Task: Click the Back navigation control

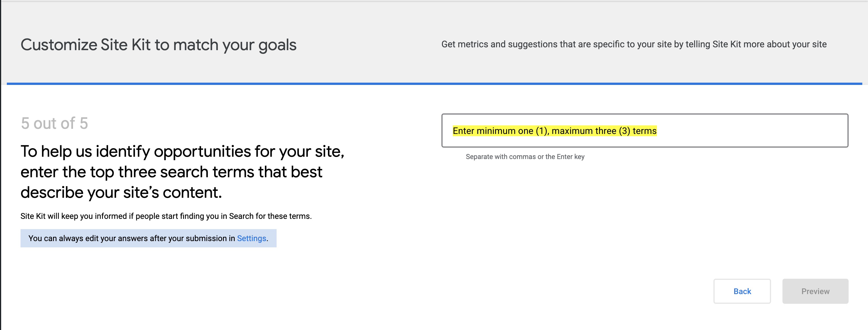Action: (742, 291)
